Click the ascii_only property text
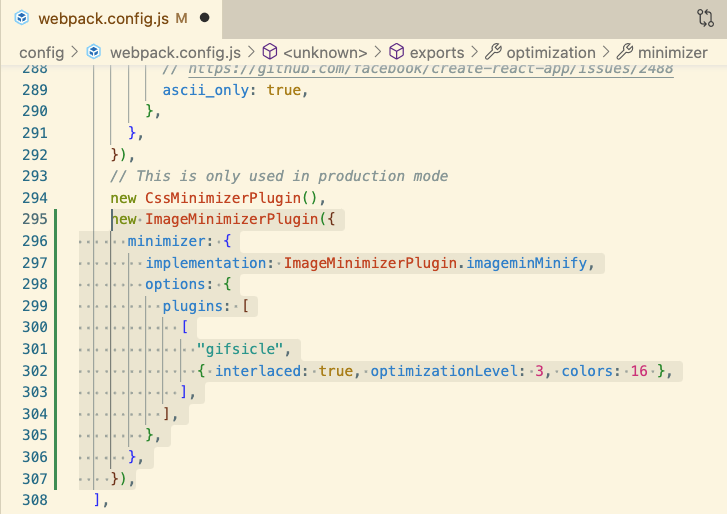 click(206, 90)
